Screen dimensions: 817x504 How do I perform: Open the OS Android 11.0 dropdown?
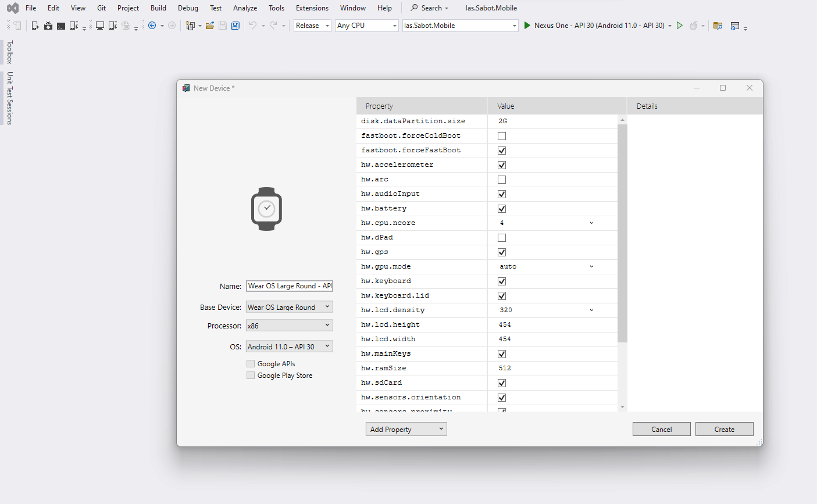(290, 346)
